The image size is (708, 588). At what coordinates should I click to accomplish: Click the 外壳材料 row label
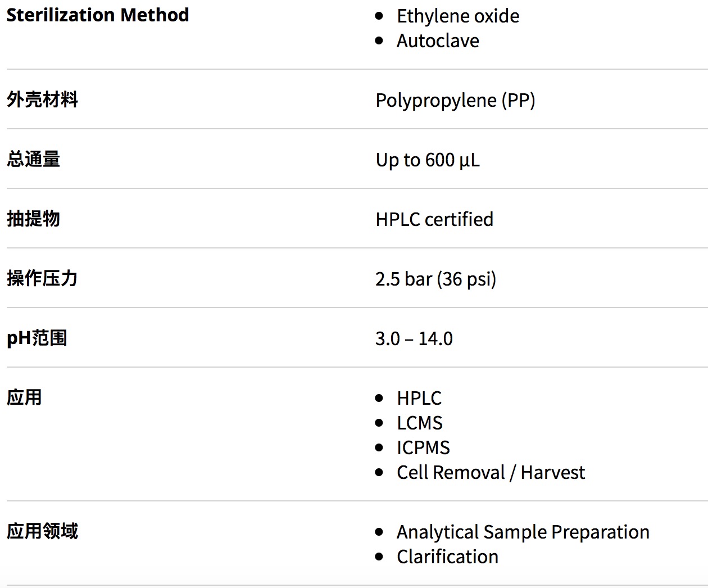coord(42,100)
